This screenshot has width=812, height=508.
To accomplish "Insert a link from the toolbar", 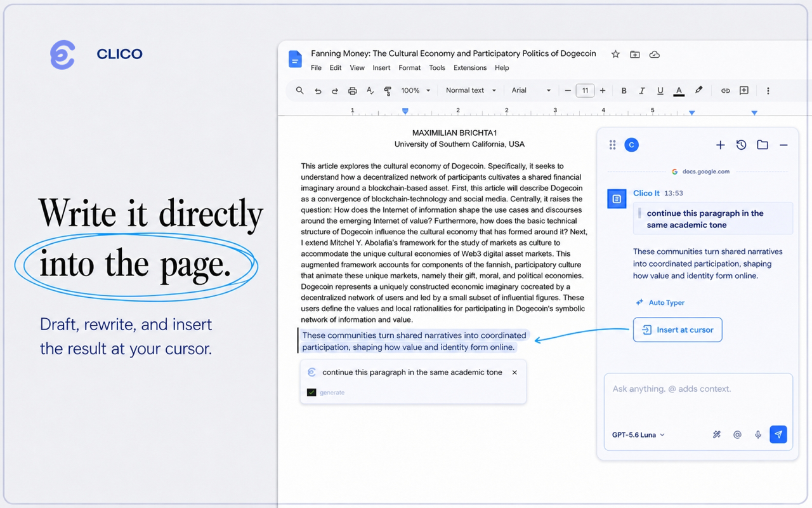I will (x=725, y=91).
